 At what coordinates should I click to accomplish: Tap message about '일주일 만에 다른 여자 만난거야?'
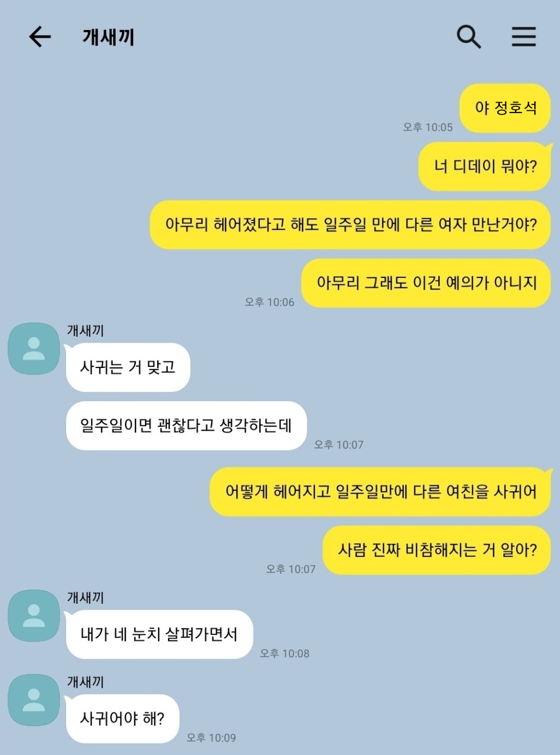click(x=350, y=225)
